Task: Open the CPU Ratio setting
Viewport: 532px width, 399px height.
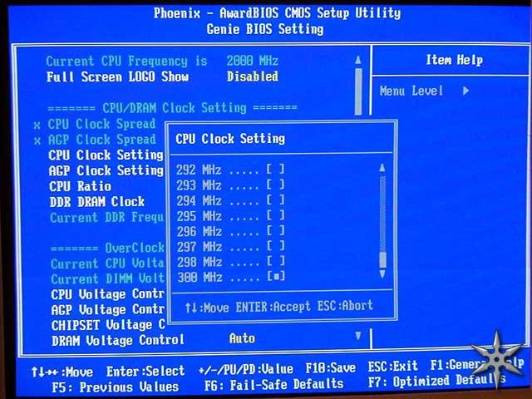Action: 80,186
